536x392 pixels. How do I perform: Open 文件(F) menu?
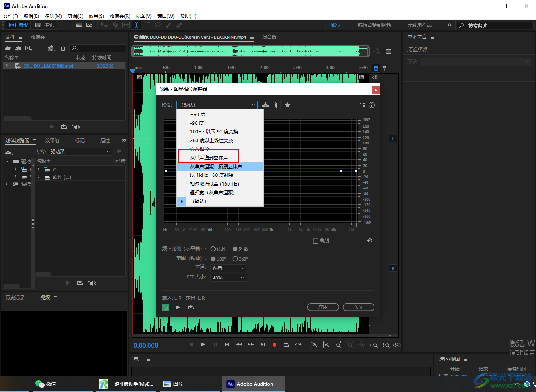click(x=11, y=16)
